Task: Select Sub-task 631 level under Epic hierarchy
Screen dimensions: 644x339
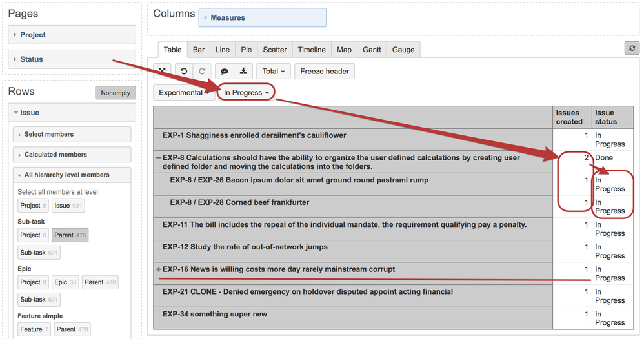Action: [x=39, y=300]
